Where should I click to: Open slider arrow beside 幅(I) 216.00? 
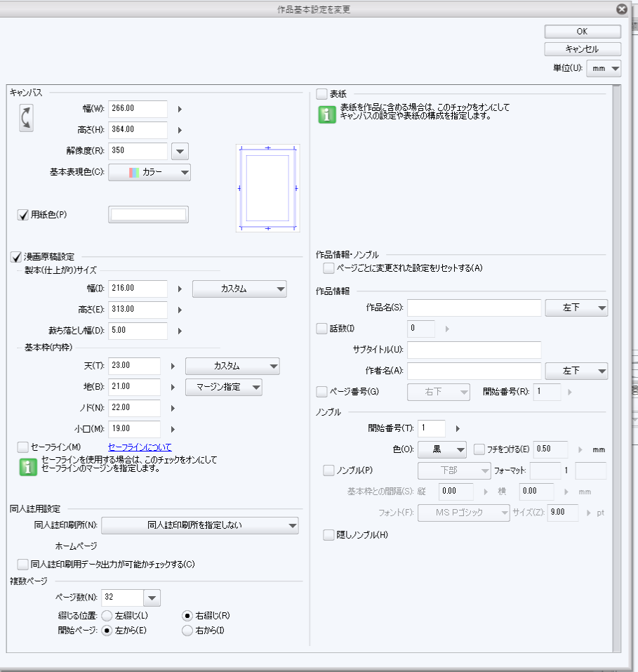pyautogui.click(x=180, y=289)
